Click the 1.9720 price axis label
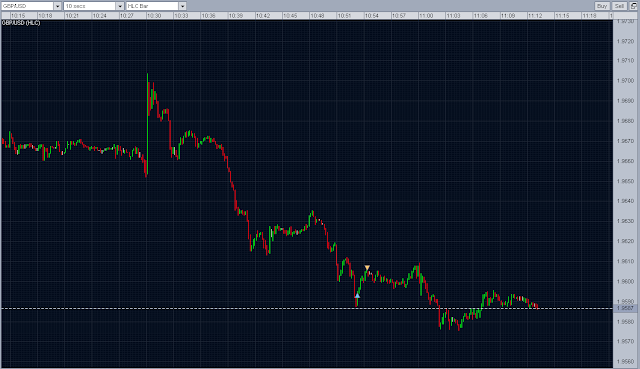Screen dimensions: 640x369 pos(626,41)
